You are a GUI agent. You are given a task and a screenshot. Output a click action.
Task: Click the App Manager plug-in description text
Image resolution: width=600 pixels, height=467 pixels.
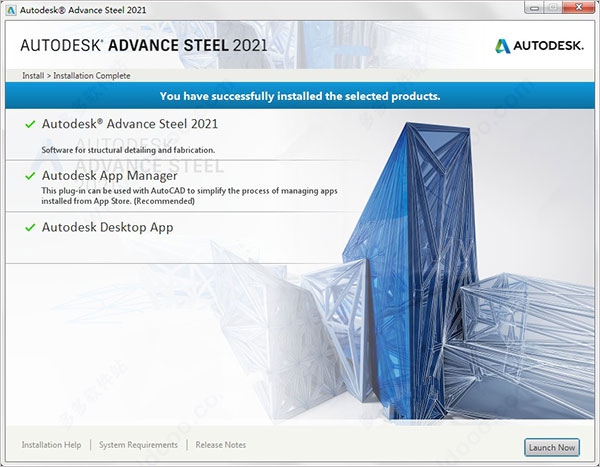click(189, 196)
